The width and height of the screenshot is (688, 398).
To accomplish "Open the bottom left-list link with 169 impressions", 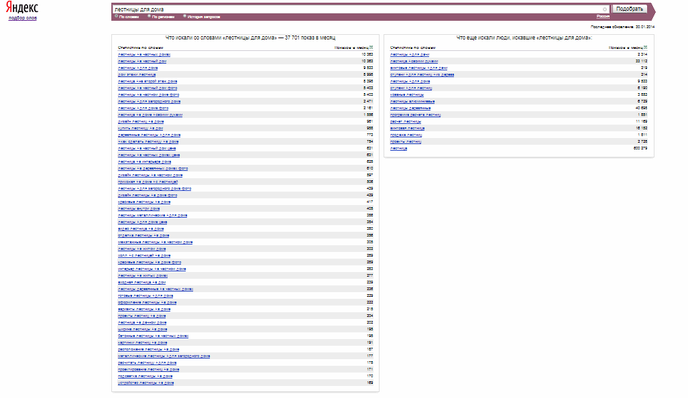I will [x=146, y=383].
